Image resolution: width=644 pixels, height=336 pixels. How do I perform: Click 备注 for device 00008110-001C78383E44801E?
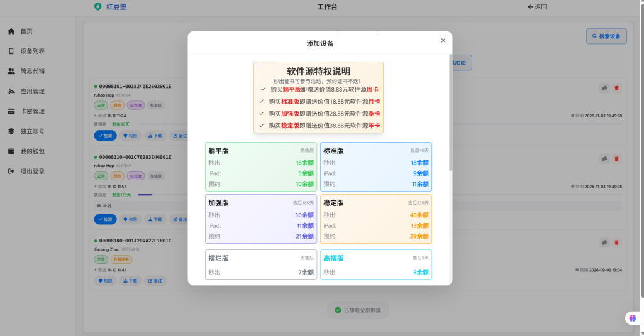(x=179, y=219)
